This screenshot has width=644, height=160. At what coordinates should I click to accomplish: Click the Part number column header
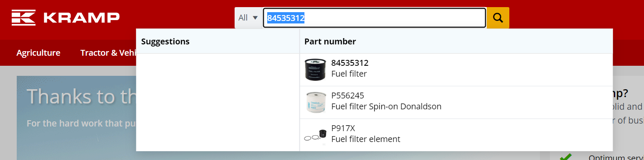point(330,41)
